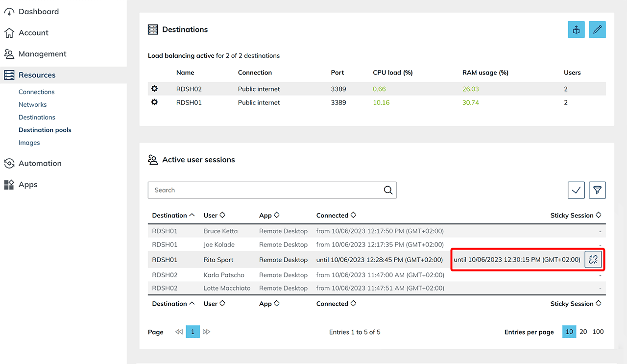Viewport: 627px width, 364px height.
Task: Open the gear settings for RDSH01
Action: pyautogui.click(x=154, y=102)
